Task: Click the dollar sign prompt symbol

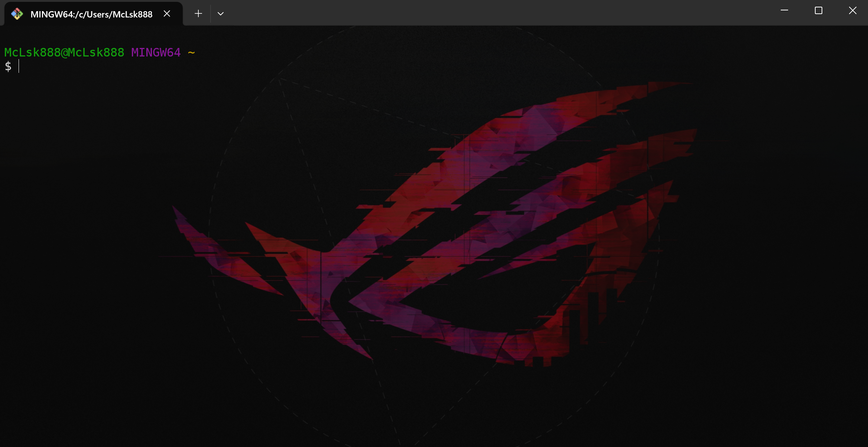Action: click(8, 67)
